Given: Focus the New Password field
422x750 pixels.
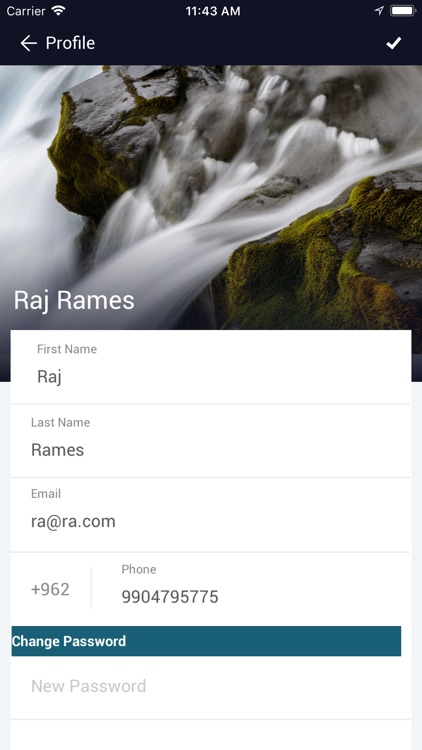Looking at the screenshot, I should click(211, 687).
